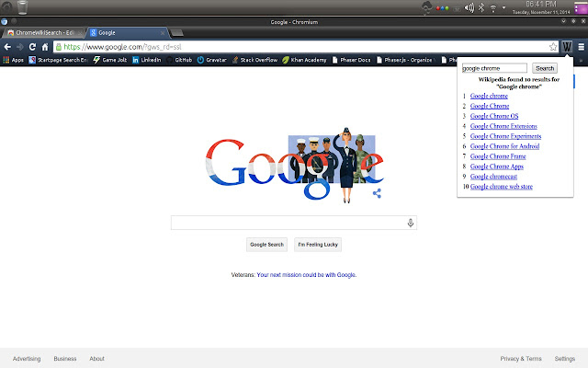Open the Stack Overflow bookmark

(254, 60)
